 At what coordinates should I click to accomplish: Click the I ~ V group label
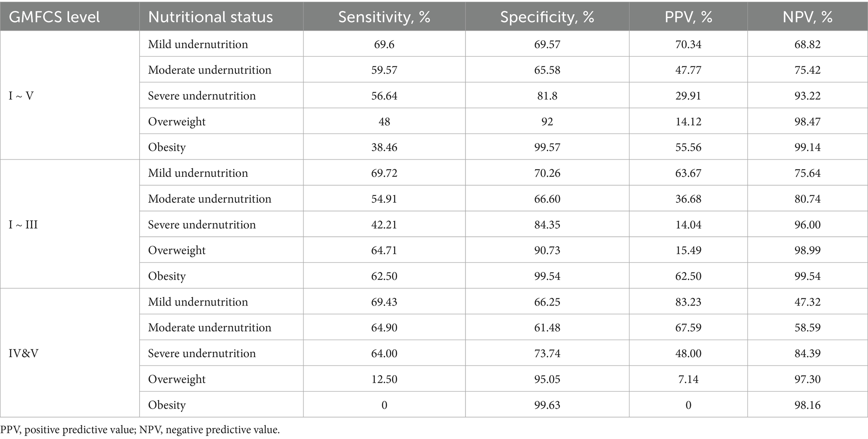[21, 96]
